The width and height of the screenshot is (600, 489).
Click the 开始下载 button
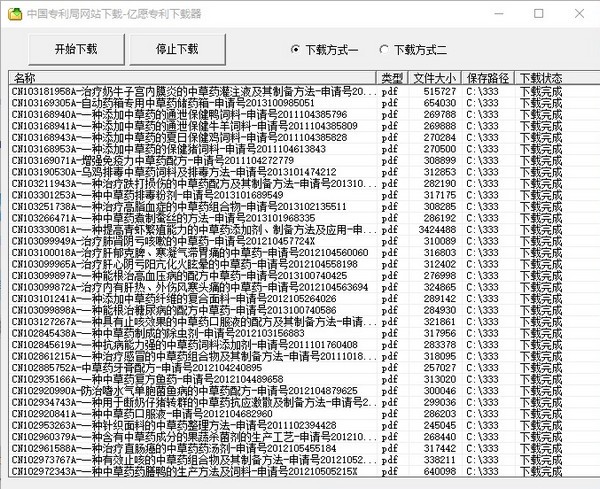[x=76, y=49]
